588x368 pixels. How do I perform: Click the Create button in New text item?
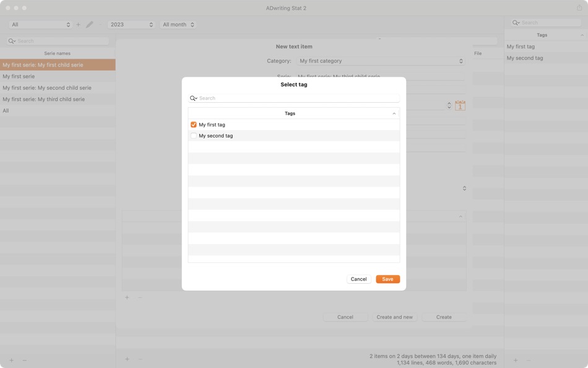click(444, 317)
